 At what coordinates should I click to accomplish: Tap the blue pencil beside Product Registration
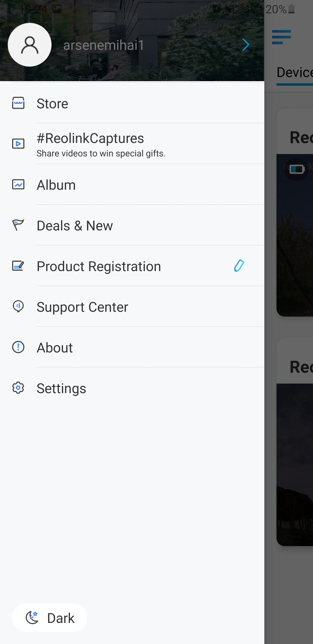tap(239, 265)
